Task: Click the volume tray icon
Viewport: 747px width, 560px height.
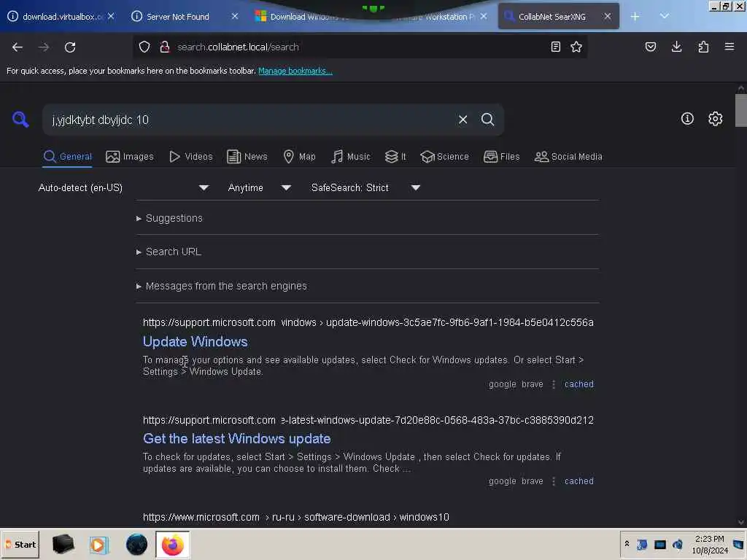Action: [678, 544]
